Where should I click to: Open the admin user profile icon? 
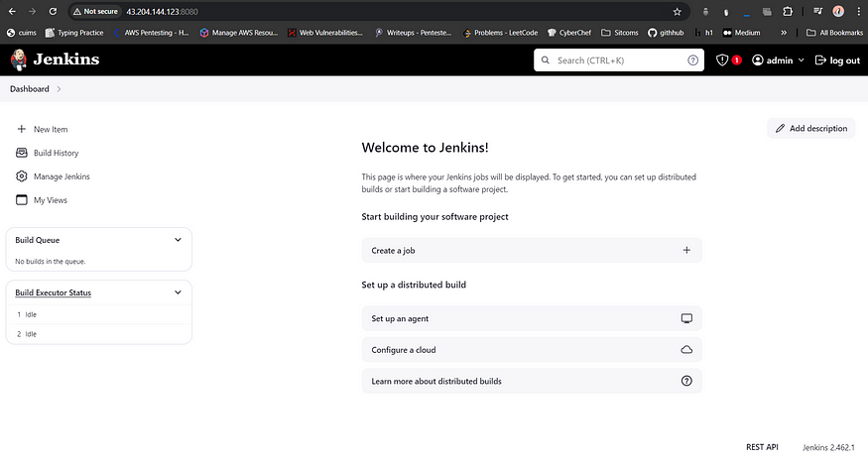(x=757, y=60)
